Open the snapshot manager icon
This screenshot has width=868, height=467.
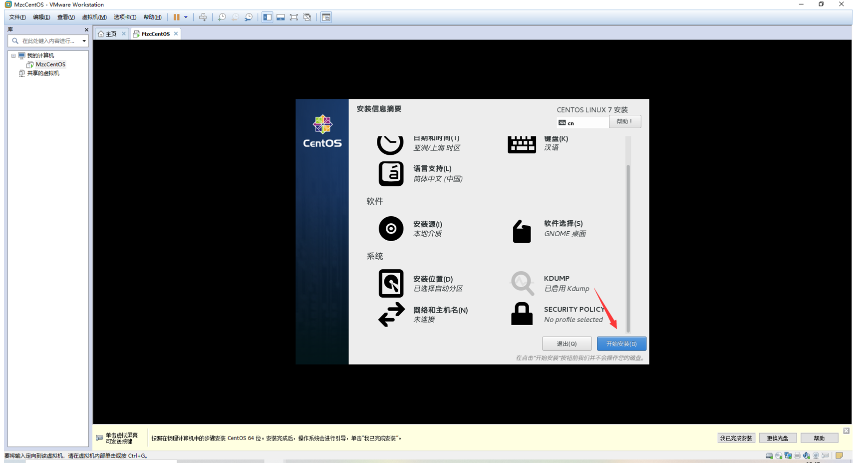point(249,17)
